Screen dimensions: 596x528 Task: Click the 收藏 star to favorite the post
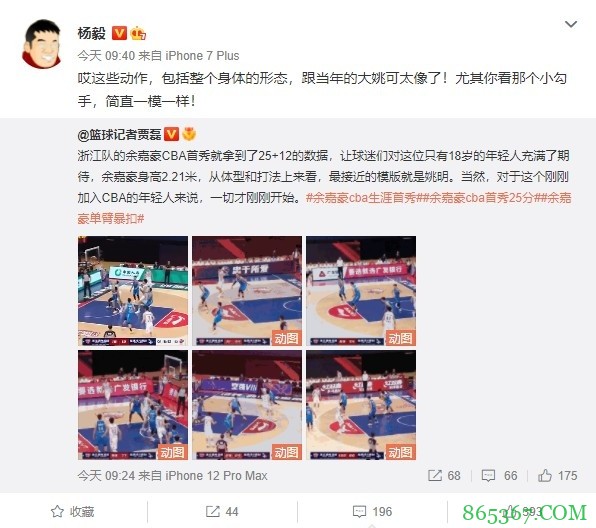(72, 512)
